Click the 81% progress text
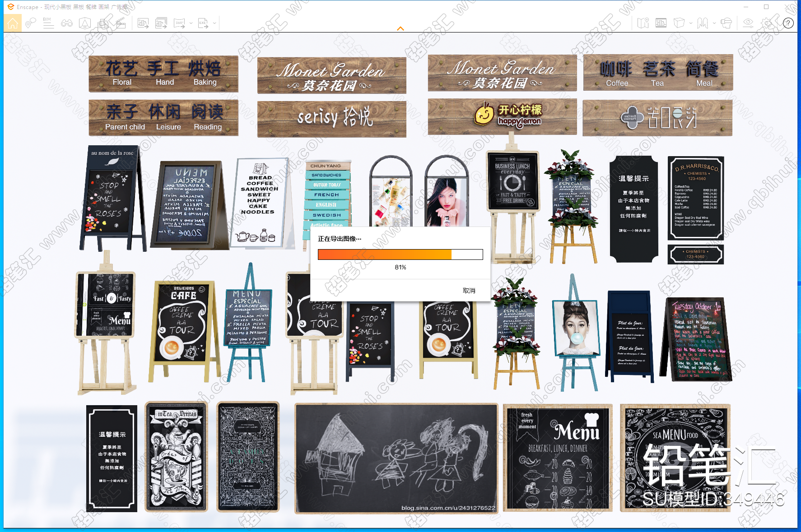 400,267
